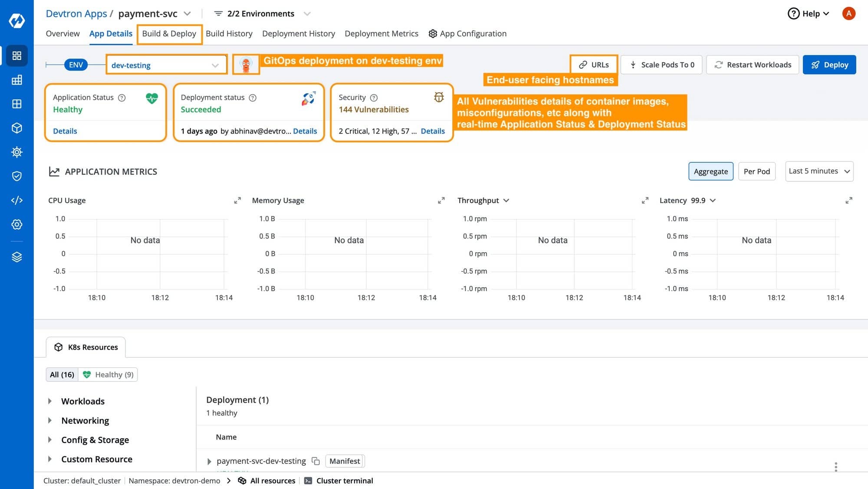Switch to the Deployment History tab
Screen dimensions: 868x489
point(299,33)
